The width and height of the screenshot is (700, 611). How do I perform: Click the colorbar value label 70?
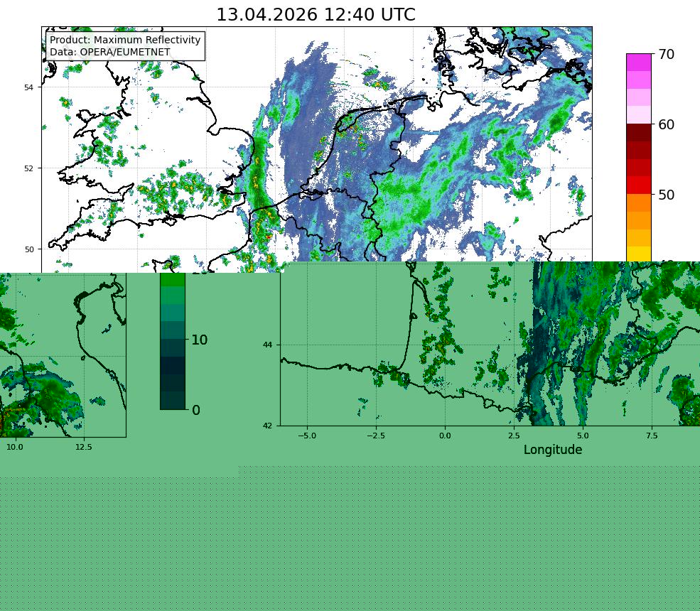pos(666,55)
